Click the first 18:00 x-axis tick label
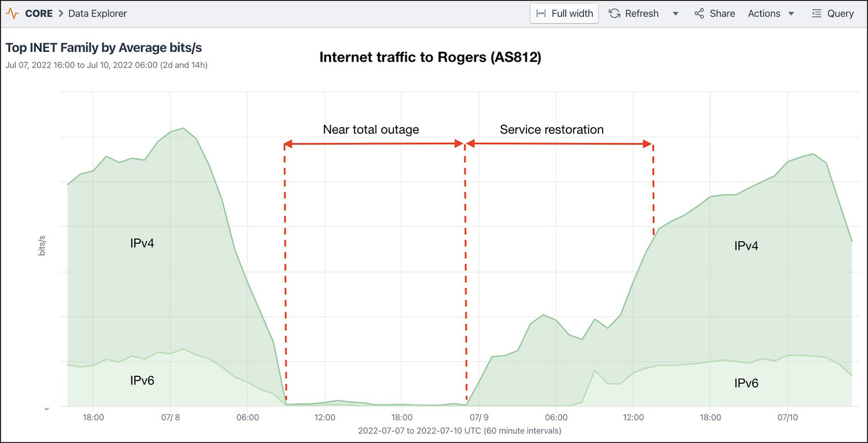Viewport: 868px width, 443px height. pyautogui.click(x=94, y=417)
